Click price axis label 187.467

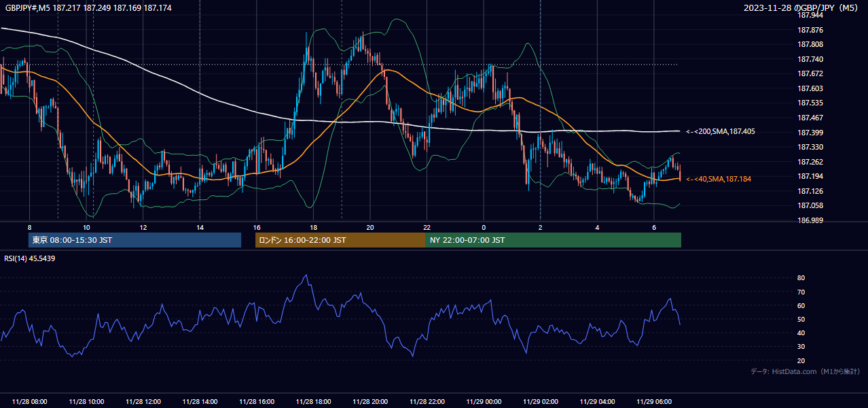click(810, 118)
